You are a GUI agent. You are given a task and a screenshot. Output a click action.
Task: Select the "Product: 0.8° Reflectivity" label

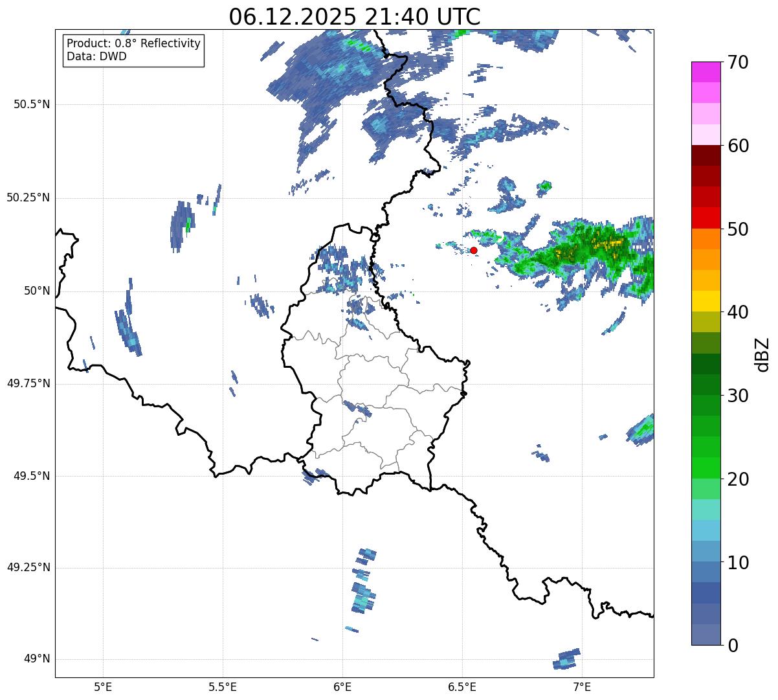click(x=134, y=43)
